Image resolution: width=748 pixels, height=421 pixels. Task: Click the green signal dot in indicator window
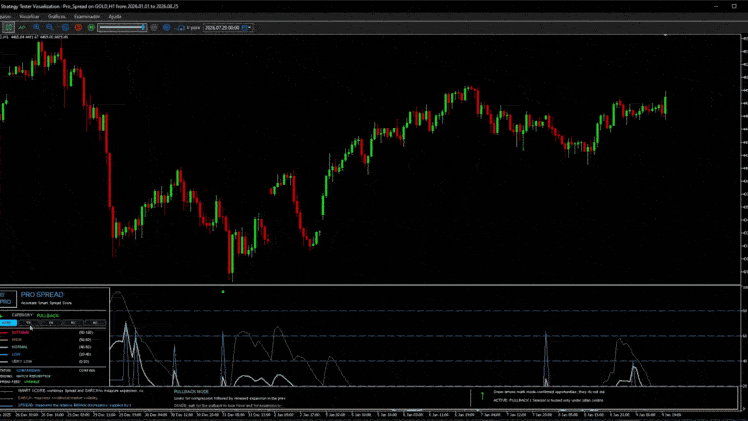pos(223,291)
